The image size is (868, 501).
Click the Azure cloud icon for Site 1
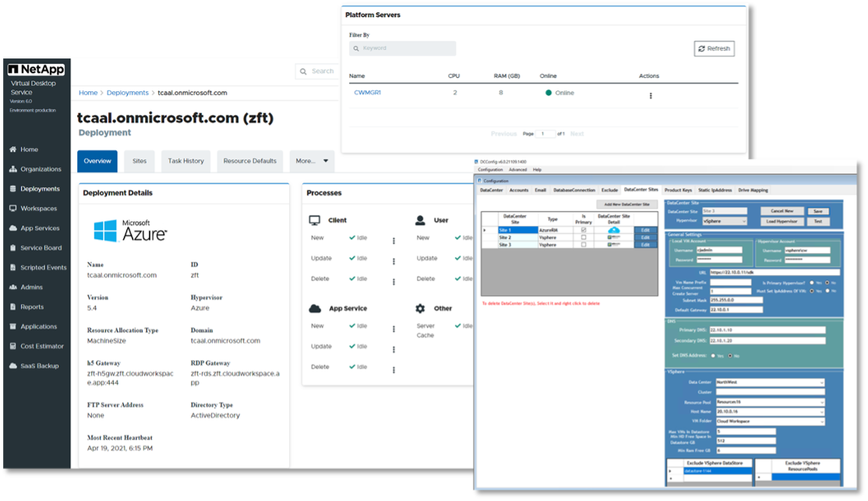point(614,230)
